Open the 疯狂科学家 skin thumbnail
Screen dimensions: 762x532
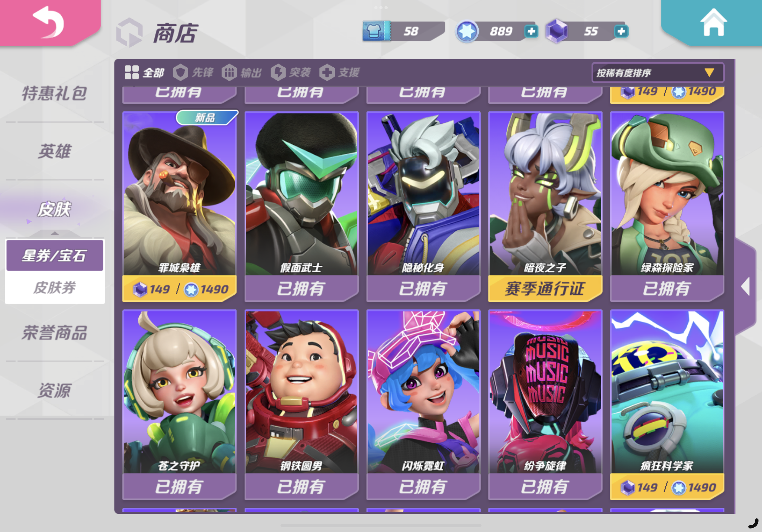[667, 392]
